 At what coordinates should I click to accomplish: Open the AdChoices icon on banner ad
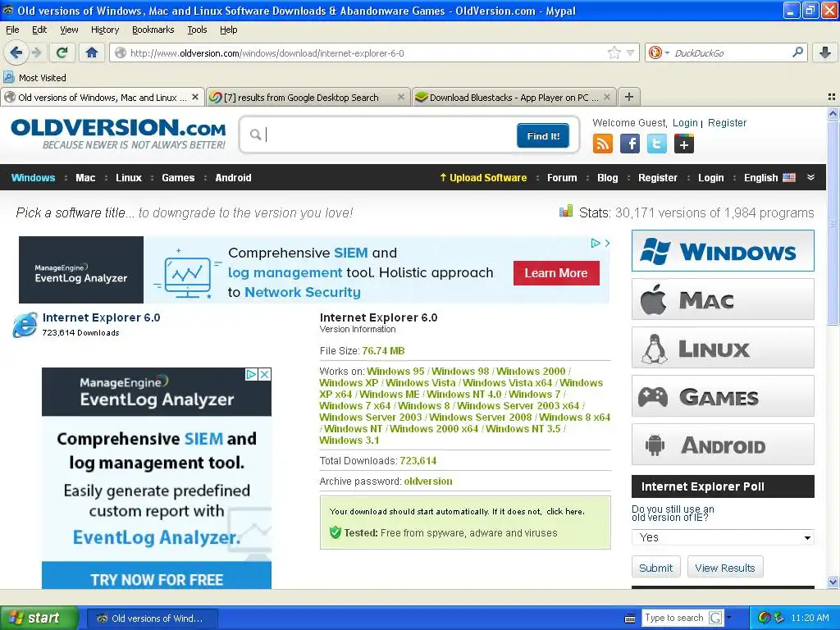596,243
